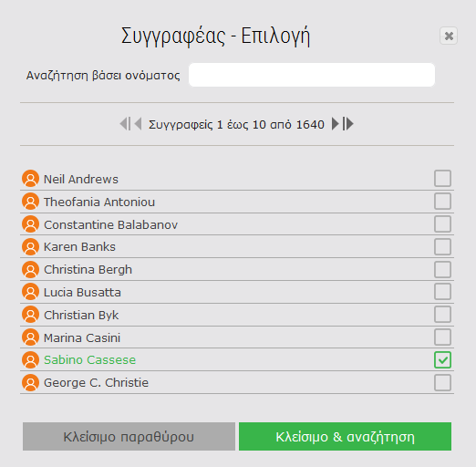Click the Sabino Cassese author name
This screenshot has width=476, height=467.
[x=89, y=360]
